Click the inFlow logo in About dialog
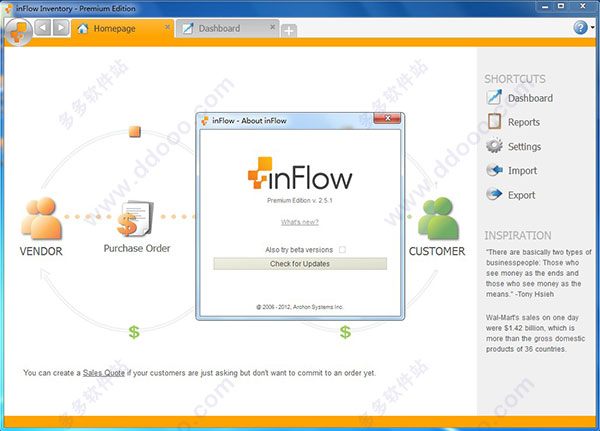Viewport: 600px width, 431px height. [x=300, y=174]
